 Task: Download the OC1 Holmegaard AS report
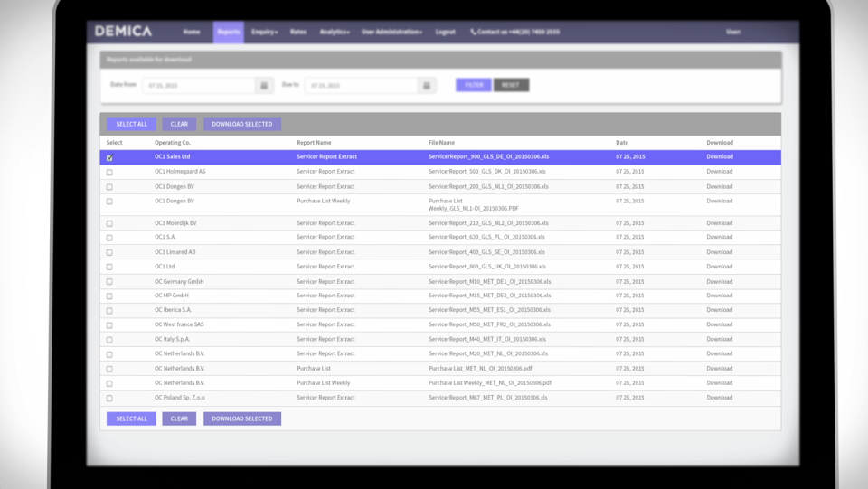point(720,172)
